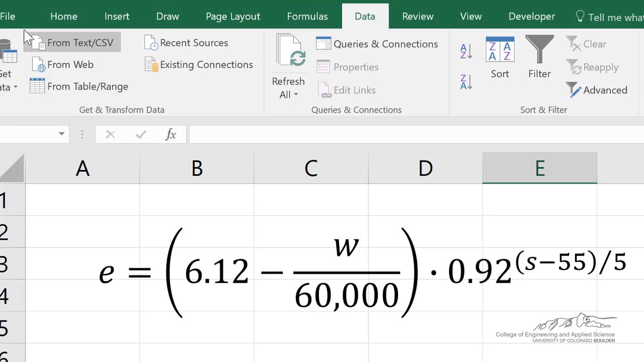Click the Reapply filter icon
The height and width of the screenshot is (362, 644).
click(574, 67)
